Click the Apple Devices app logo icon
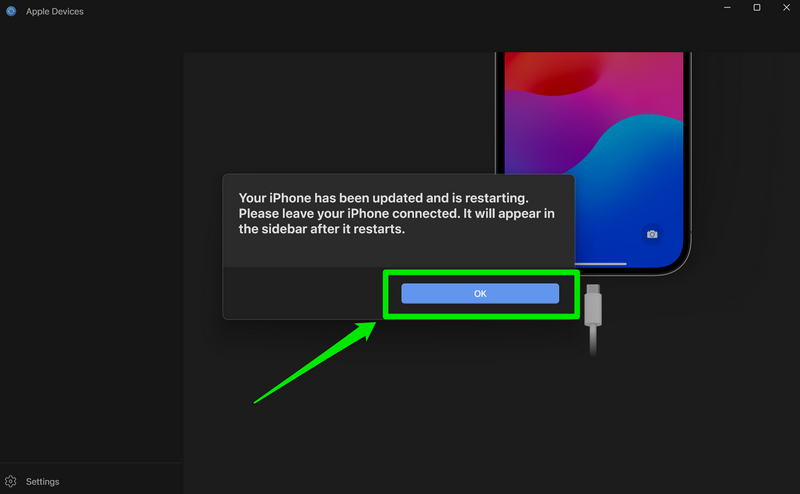 (11, 11)
